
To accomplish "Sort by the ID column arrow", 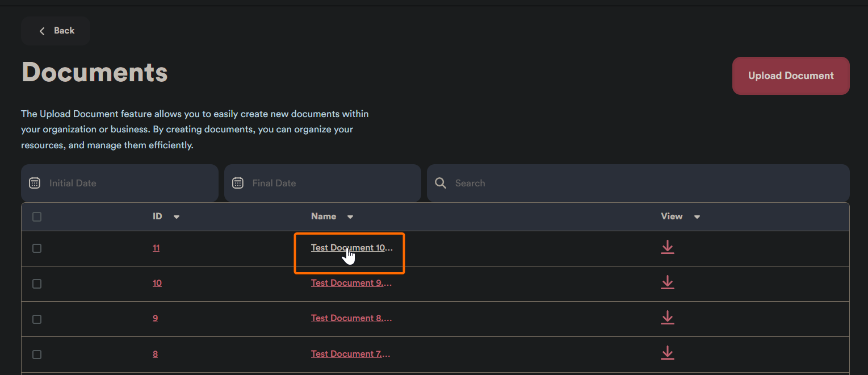I will pyautogui.click(x=177, y=217).
